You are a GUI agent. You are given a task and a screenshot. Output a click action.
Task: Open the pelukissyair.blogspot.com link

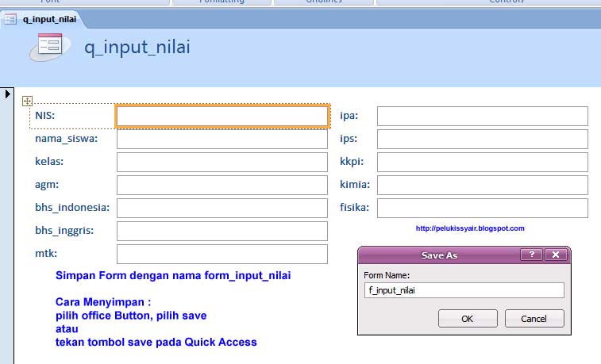(470, 228)
